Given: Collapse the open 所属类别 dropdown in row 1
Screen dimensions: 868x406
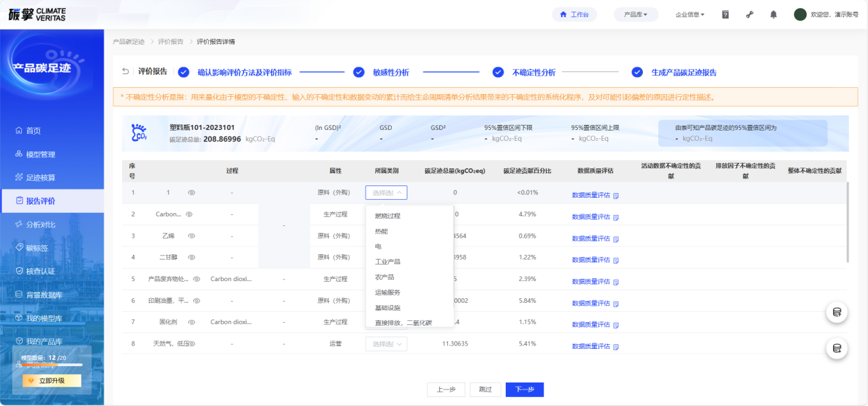Looking at the screenshot, I should 386,193.
